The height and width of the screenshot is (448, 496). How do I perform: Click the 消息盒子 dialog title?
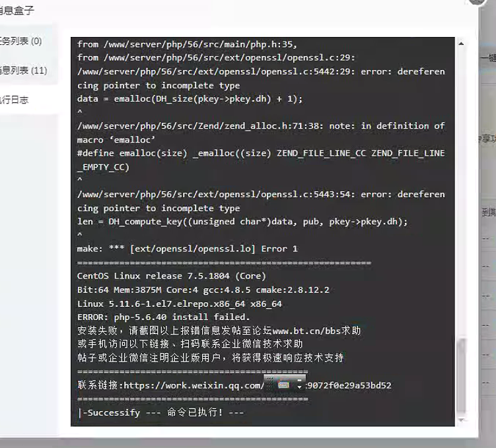pyautogui.click(x=17, y=10)
